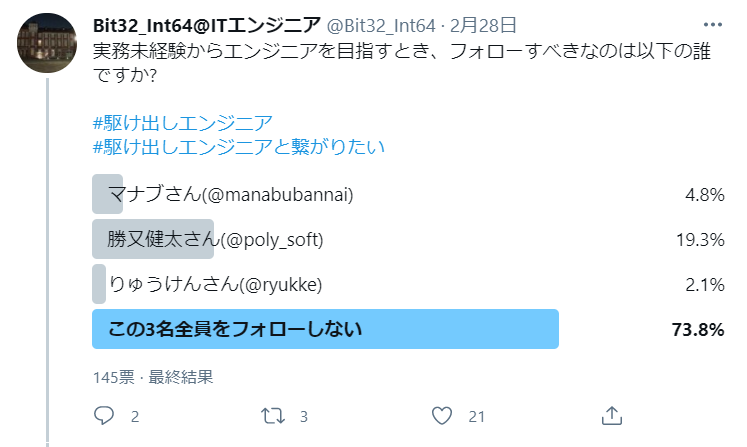
Task: Click the 73.8% result percentage
Action: click(x=698, y=329)
